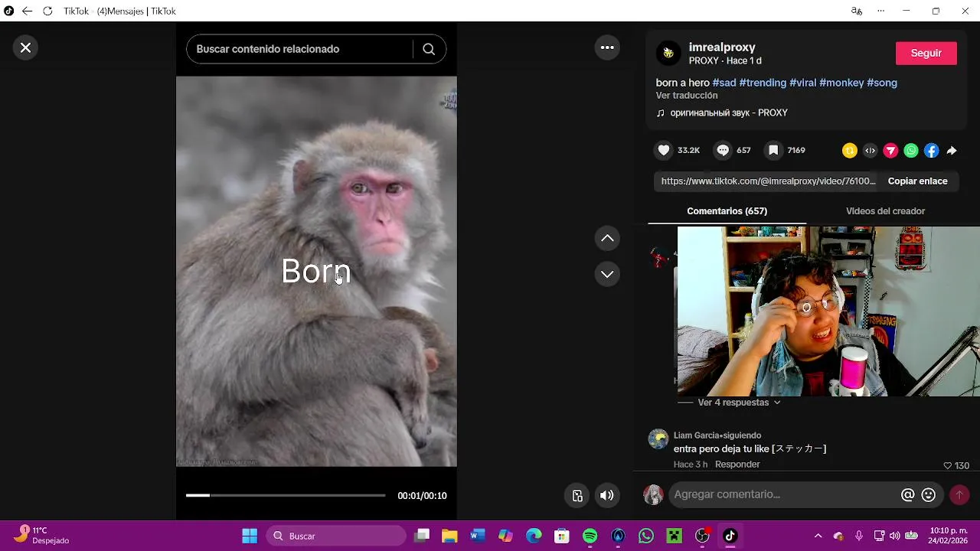Click the Seguir button
The width and height of the screenshot is (980, 551).
[x=926, y=53]
